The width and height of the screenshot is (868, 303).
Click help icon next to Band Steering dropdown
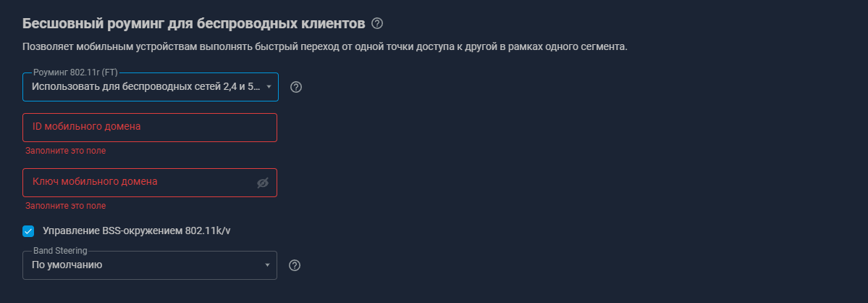(295, 265)
